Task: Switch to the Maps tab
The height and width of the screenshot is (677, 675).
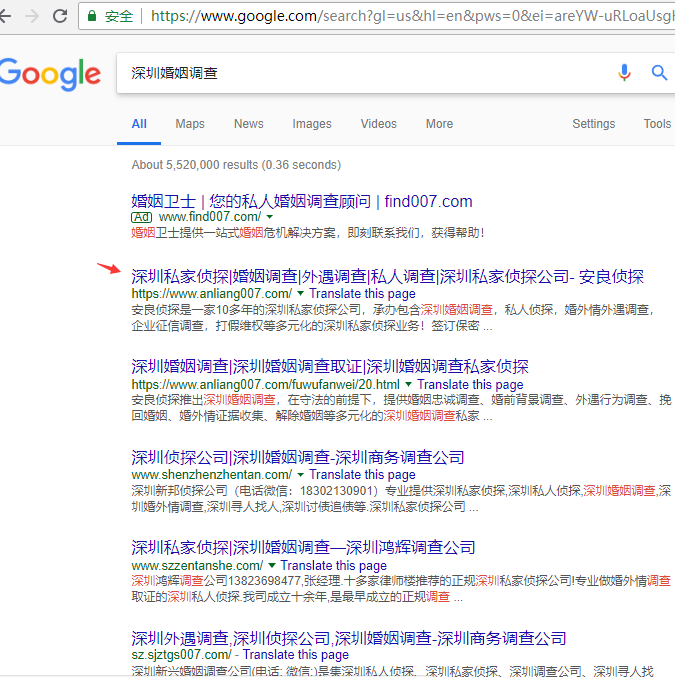Action: [190, 124]
